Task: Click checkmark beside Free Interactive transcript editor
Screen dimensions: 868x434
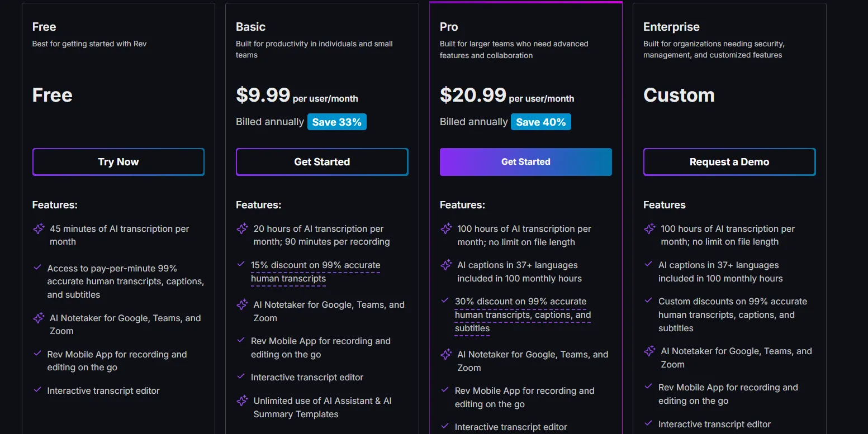Action: pos(37,390)
